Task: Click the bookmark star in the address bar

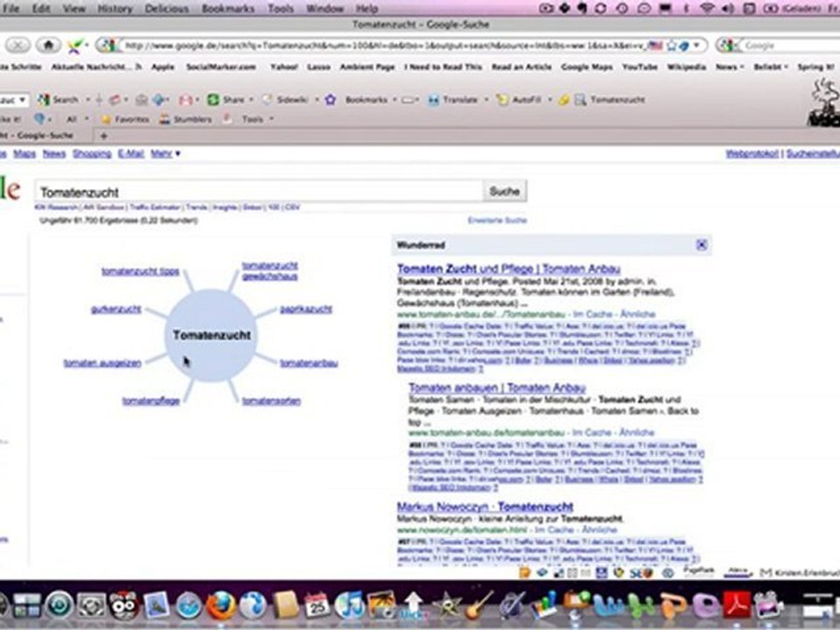Action: [x=671, y=46]
